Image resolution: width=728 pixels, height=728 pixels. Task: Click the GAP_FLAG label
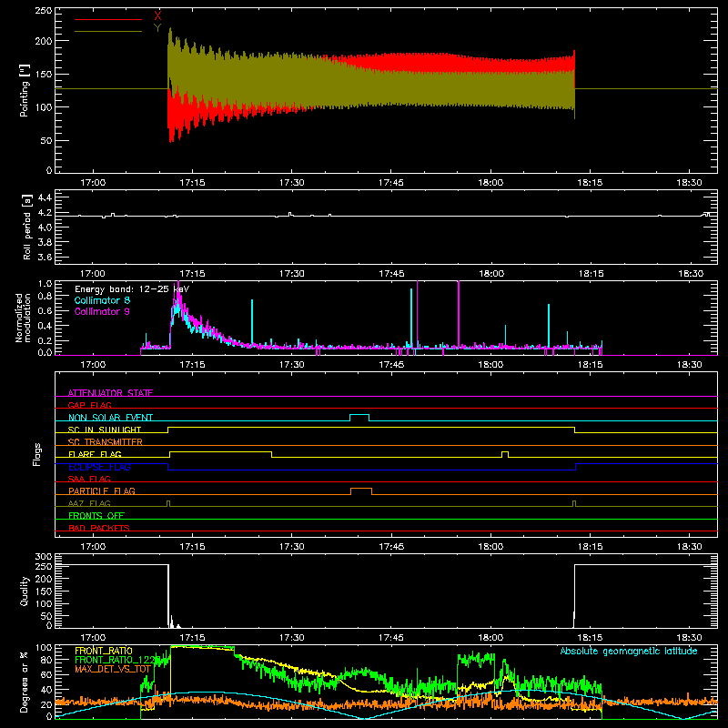[89, 405]
